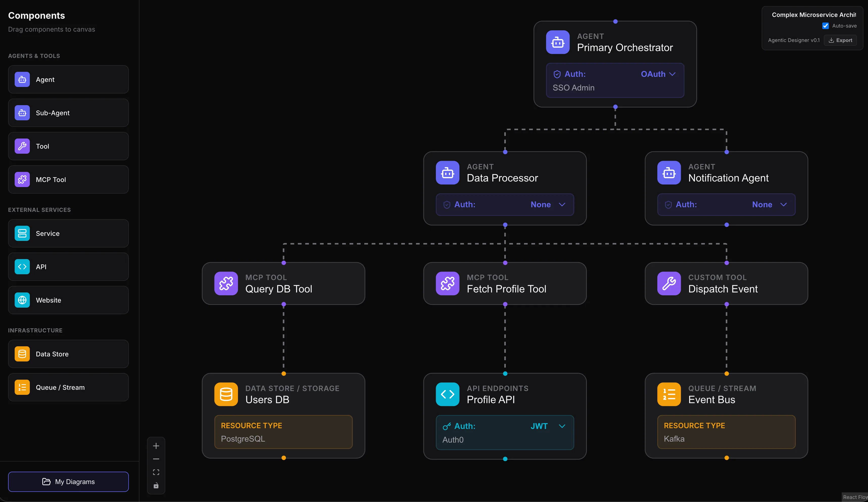This screenshot has height=502, width=868.
Task: Click the Primary Orchestrator robot icon
Action: point(558,42)
